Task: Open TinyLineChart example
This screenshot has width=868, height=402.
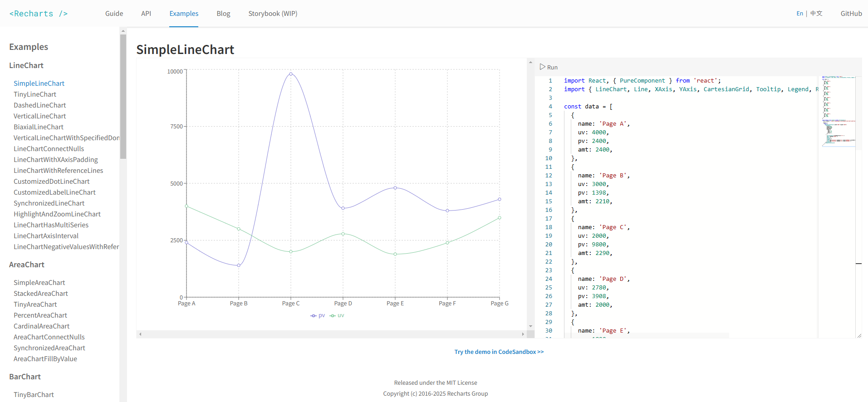Action: coord(35,94)
